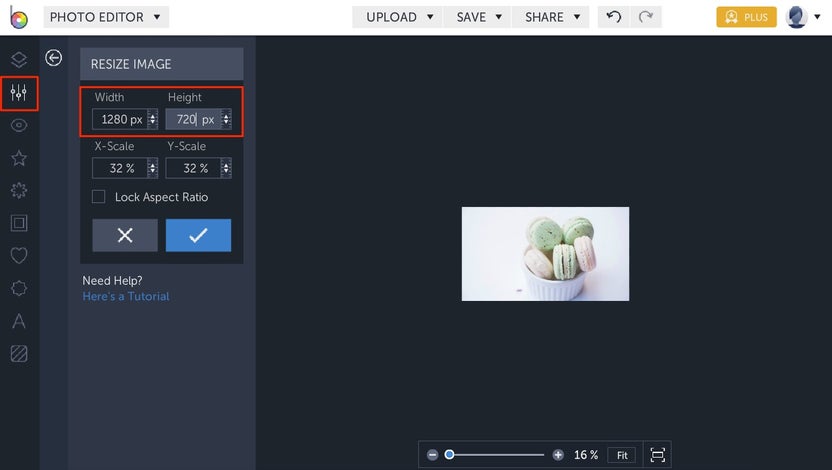Open the Touch Up eye tool
The height and width of the screenshot is (470, 832).
[x=19, y=125]
